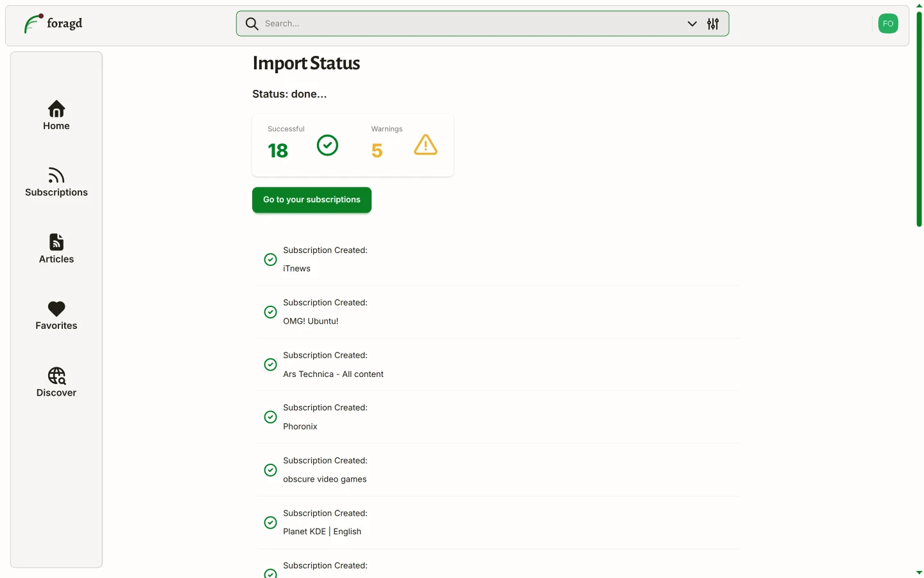Select the Phoronix subscription text
The height and width of the screenshot is (578, 924).
click(x=300, y=426)
